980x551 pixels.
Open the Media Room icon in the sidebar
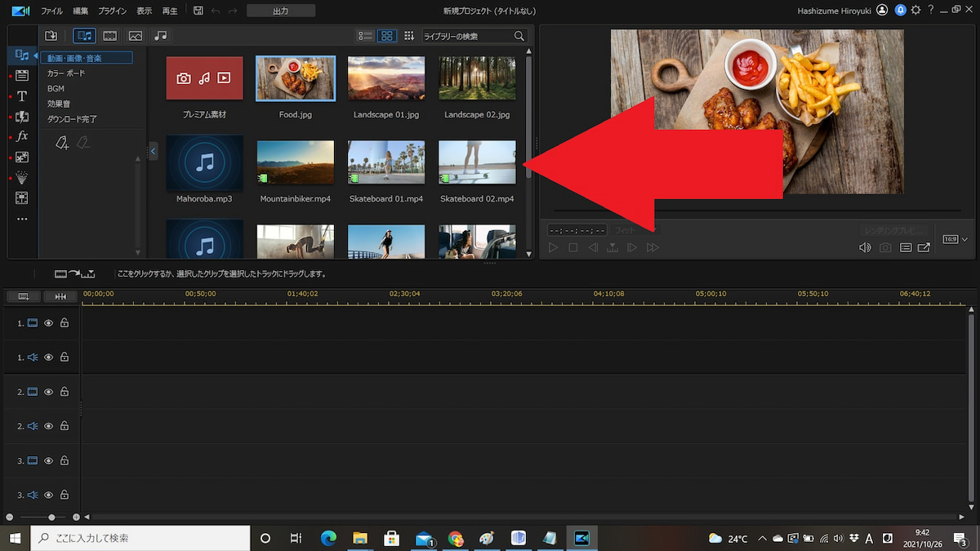tap(22, 55)
